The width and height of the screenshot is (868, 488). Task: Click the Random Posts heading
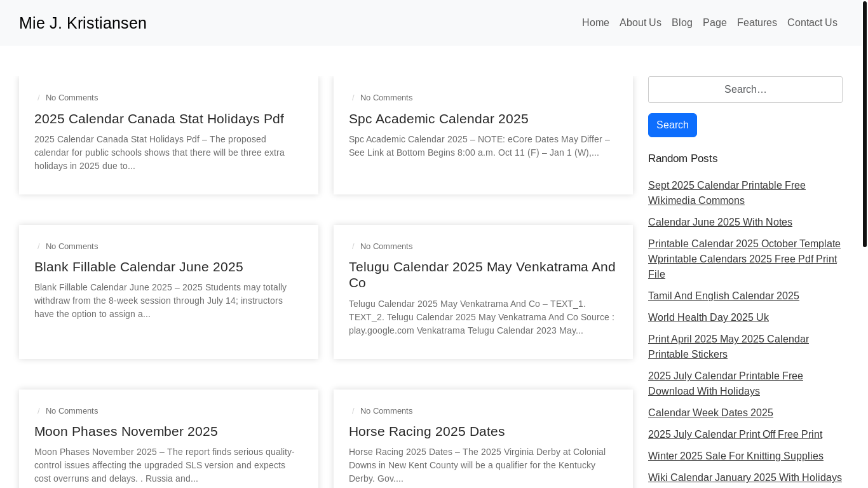(682, 159)
